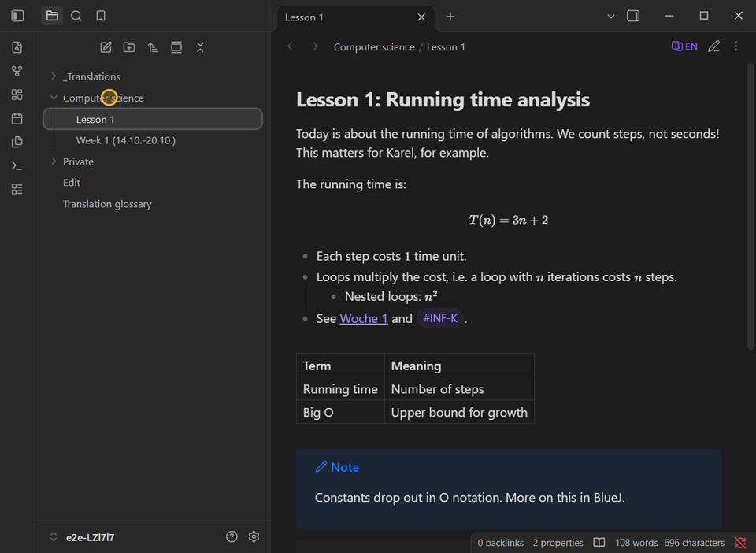Click Lesson 1 in the breadcrumb
The height and width of the screenshot is (553, 756).
click(446, 46)
